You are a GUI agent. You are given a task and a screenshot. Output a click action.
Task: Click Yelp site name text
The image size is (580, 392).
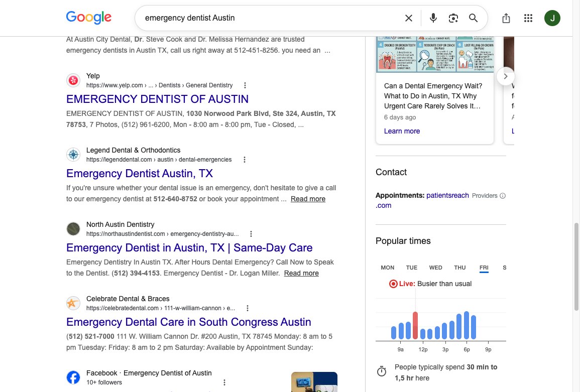pos(93,76)
